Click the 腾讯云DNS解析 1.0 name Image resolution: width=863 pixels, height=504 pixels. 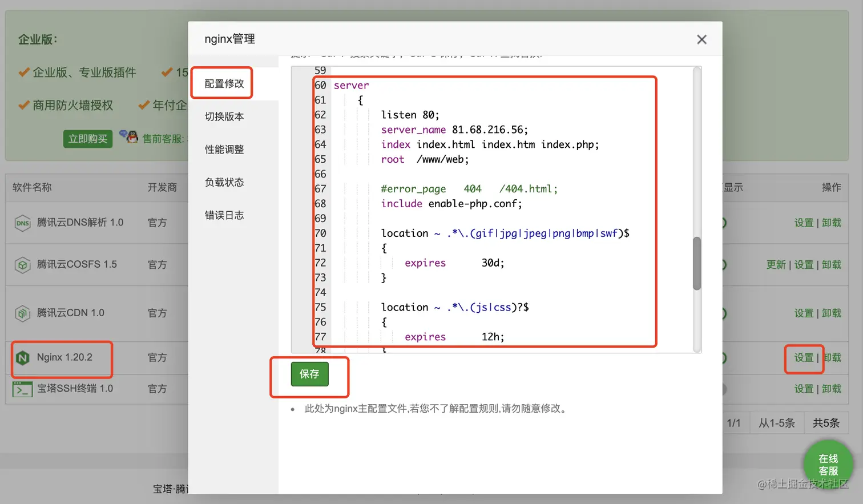(x=80, y=223)
